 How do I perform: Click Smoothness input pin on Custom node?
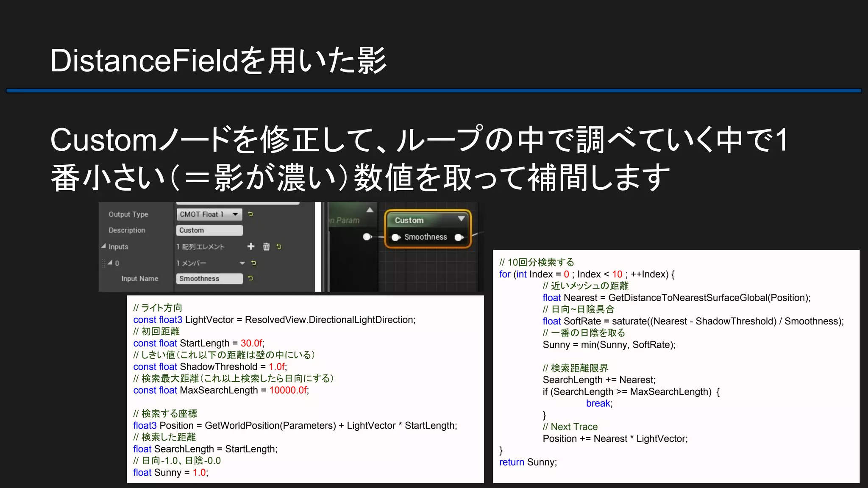coord(396,237)
